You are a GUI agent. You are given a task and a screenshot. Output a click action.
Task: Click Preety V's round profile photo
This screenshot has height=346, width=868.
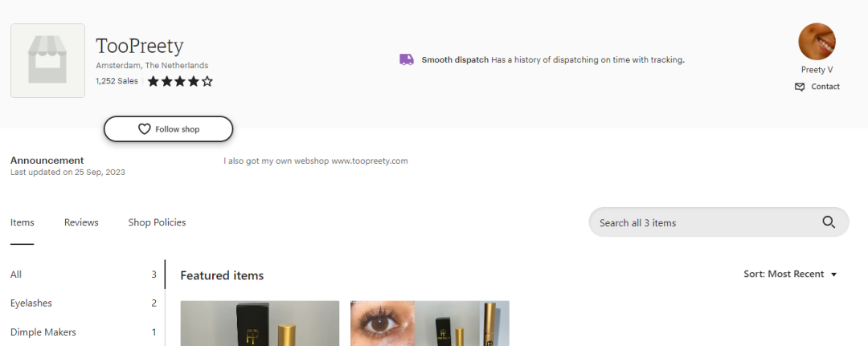tap(817, 42)
